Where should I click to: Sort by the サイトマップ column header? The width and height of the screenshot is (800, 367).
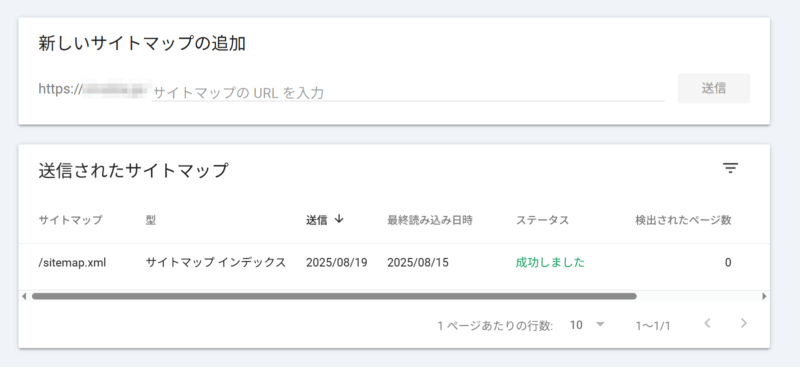pos(70,220)
